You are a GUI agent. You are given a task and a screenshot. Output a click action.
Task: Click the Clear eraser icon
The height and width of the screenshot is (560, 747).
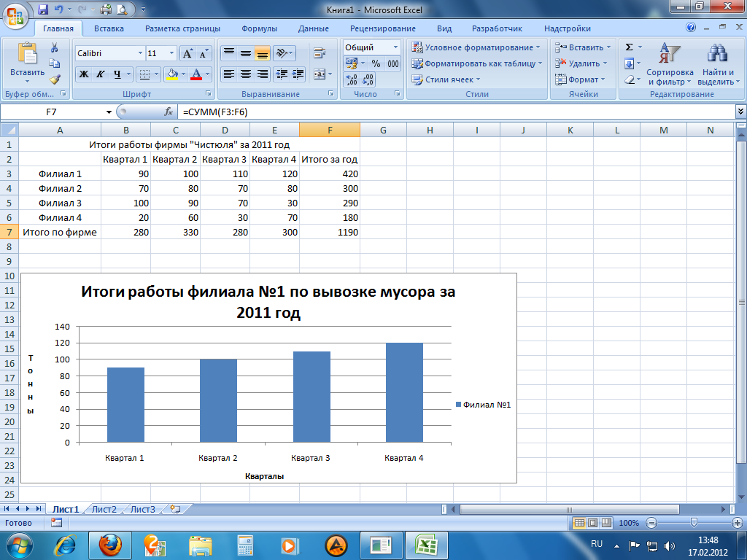click(630, 79)
